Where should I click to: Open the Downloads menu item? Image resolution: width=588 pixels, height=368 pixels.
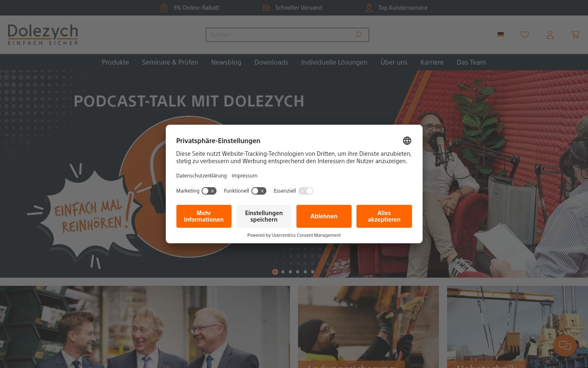271,62
